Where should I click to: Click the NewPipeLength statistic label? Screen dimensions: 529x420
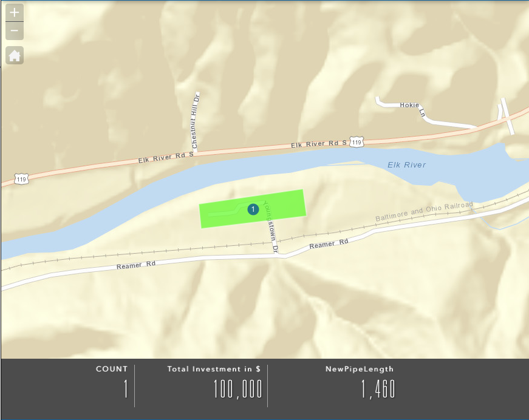(360, 369)
